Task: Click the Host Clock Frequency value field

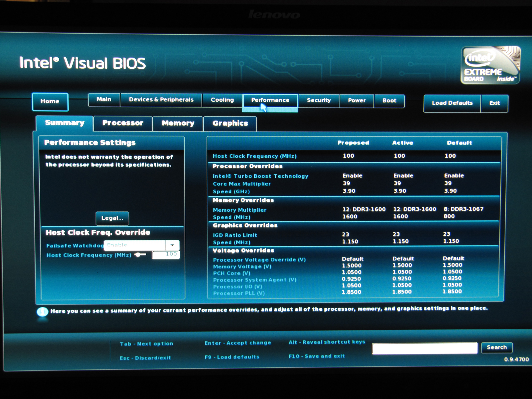Action: click(x=166, y=255)
